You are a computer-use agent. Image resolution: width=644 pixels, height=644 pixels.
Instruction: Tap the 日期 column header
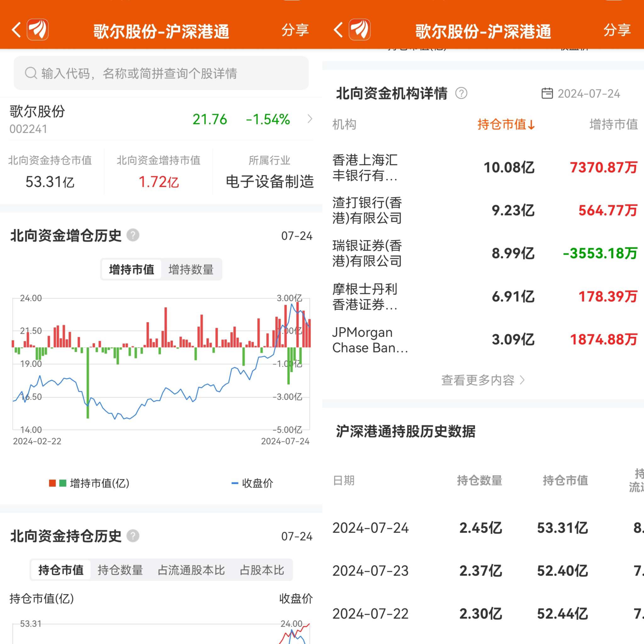[344, 480]
